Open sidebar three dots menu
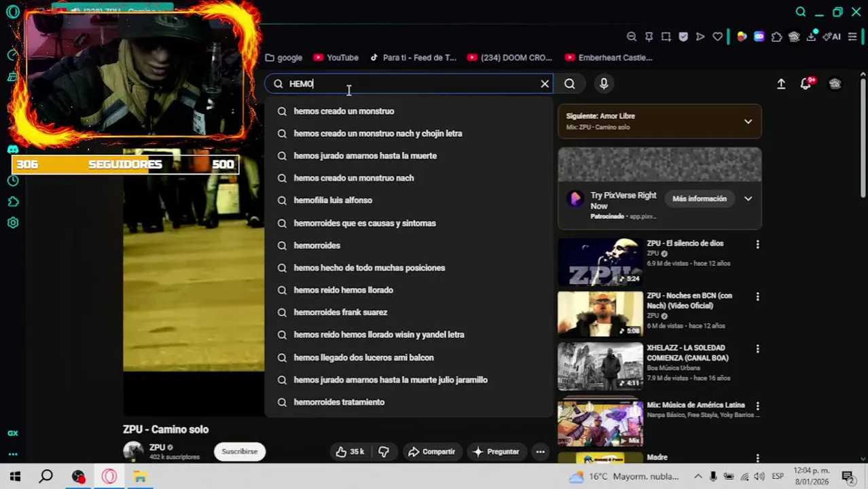The height and width of the screenshot is (489, 868). pos(12,454)
